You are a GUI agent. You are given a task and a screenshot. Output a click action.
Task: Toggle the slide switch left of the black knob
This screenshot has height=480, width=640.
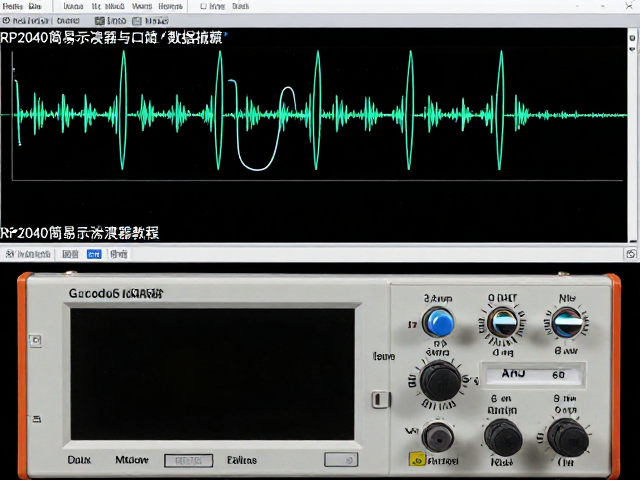click(x=380, y=400)
